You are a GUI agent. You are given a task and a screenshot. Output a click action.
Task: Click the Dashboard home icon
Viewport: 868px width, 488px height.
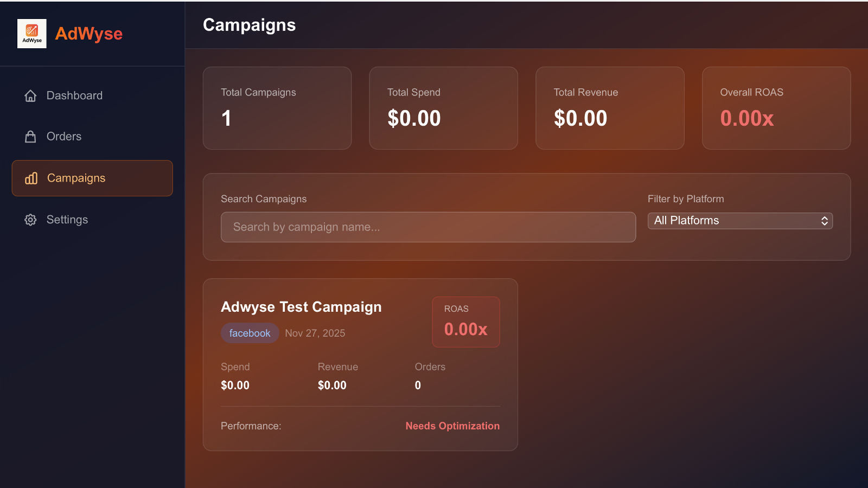coord(30,96)
